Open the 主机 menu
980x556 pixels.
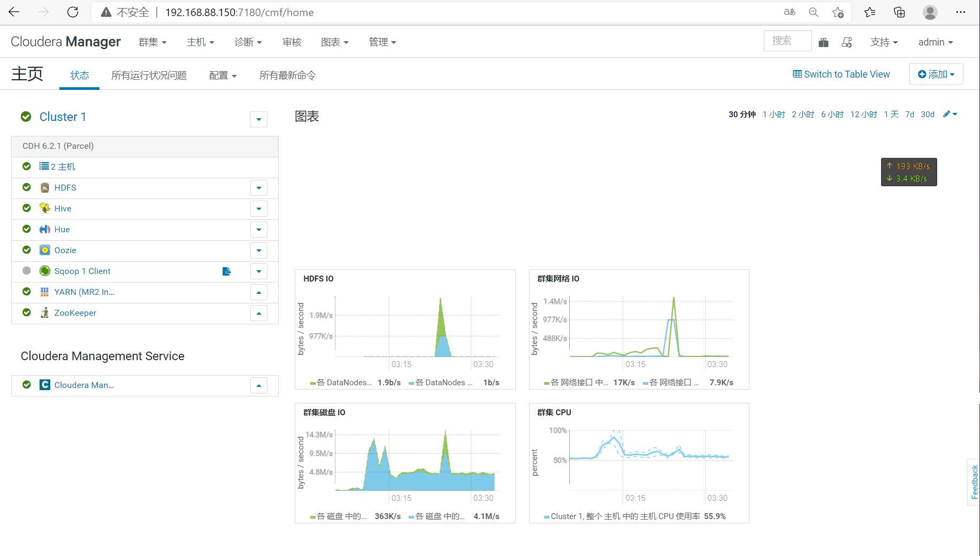201,42
